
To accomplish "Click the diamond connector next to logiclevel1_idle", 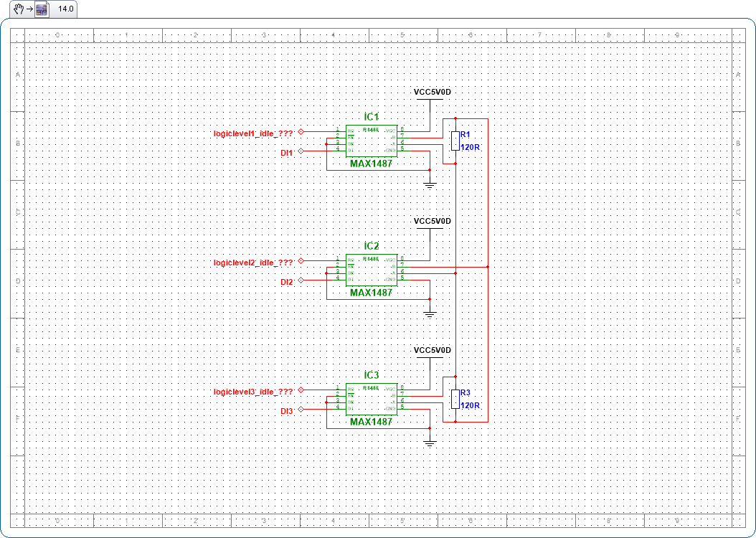I will [301, 131].
